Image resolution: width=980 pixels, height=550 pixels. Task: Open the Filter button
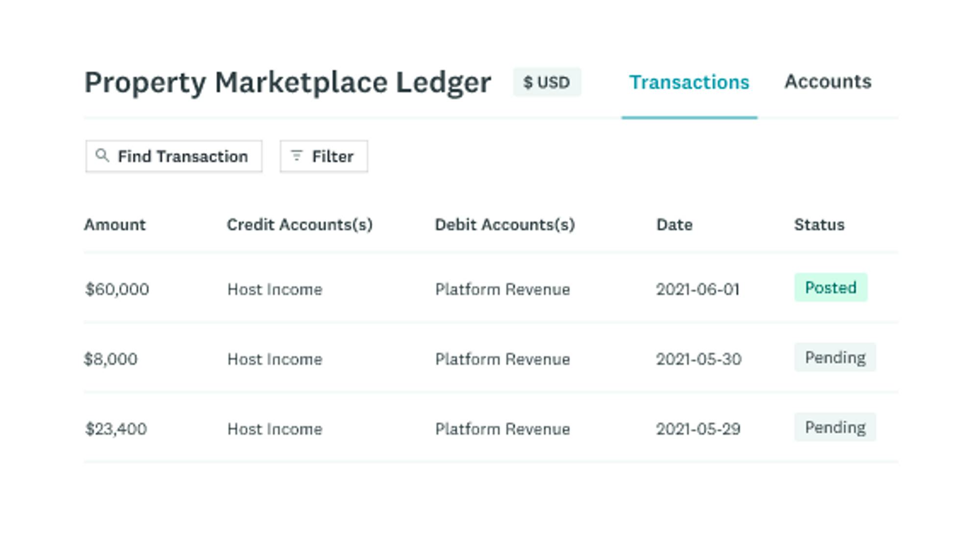point(324,156)
